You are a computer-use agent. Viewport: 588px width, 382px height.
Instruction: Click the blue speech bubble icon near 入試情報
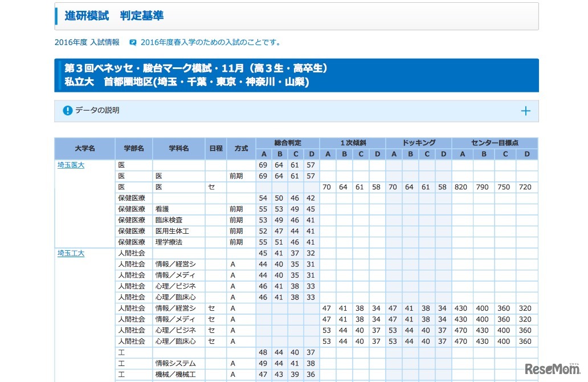pyautogui.click(x=132, y=42)
